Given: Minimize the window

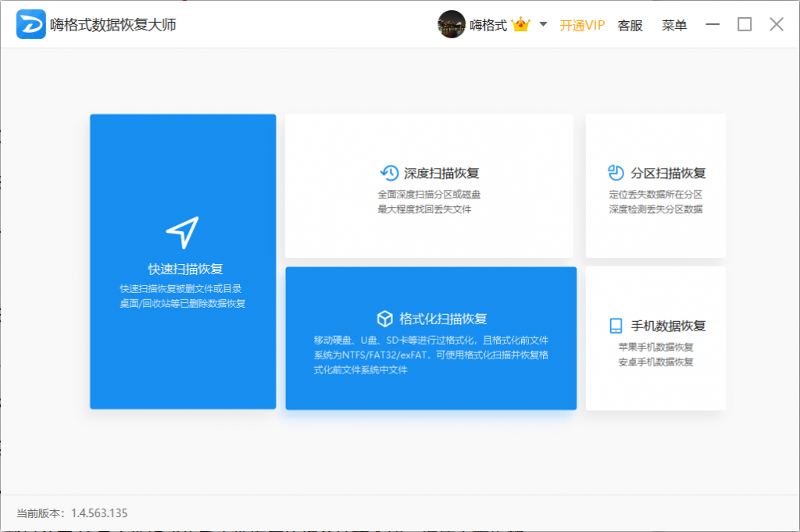Looking at the screenshot, I should [x=712, y=24].
